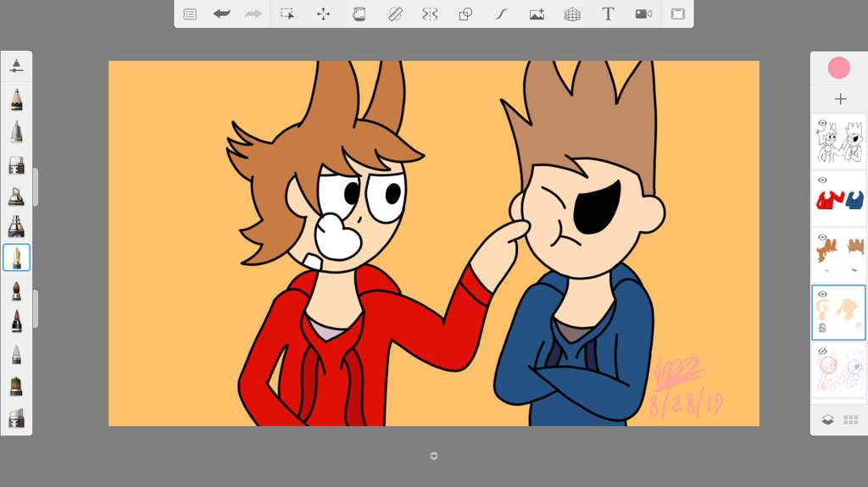This screenshot has height=487, width=868.
Task: Select the hair color layer thumbnail
Action: tap(839, 256)
